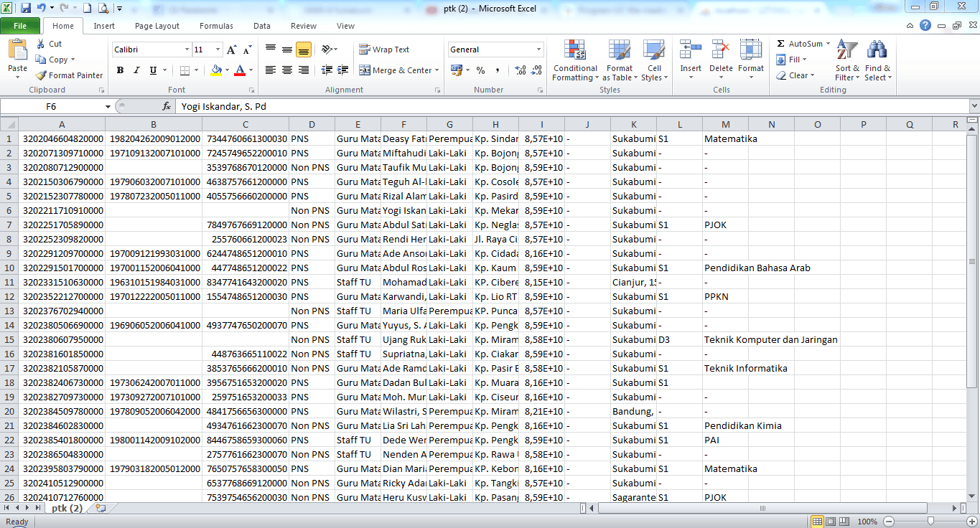Expand the font name Calibri dropdown
980x528 pixels.
pyautogui.click(x=187, y=49)
